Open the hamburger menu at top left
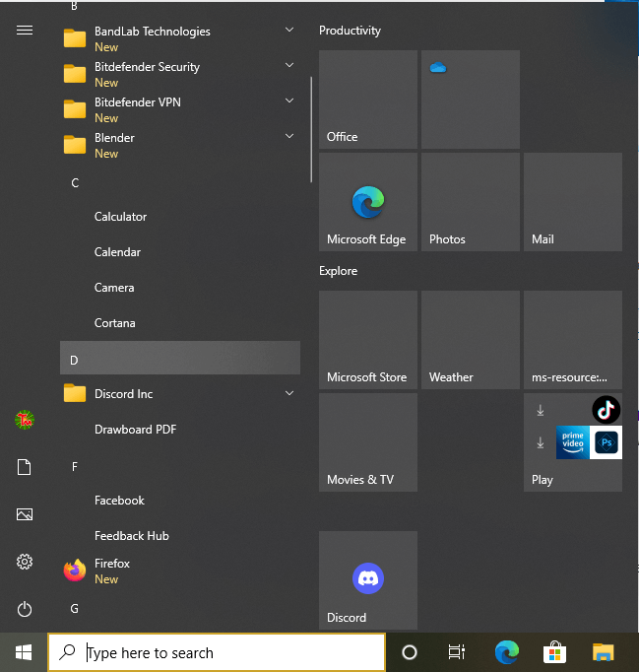Image resolution: width=639 pixels, height=672 pixels. point(25,31)
